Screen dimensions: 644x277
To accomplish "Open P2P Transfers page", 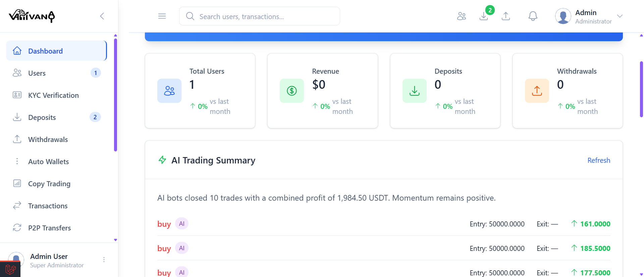I will [49, 228].
